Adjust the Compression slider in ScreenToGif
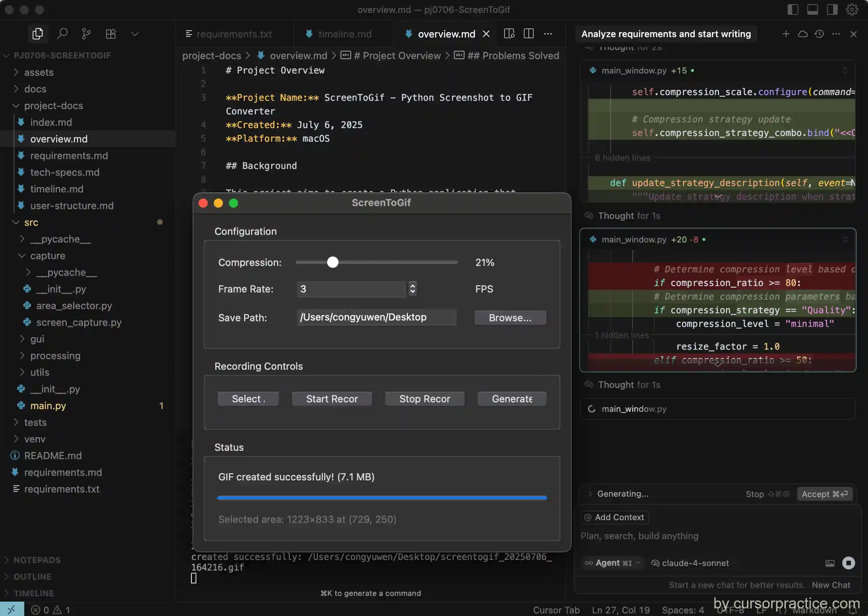868x616 pixels. (376, 262)
